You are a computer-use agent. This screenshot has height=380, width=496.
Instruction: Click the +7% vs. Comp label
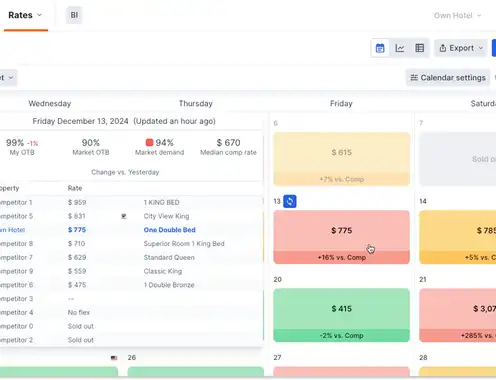(341, 179)
